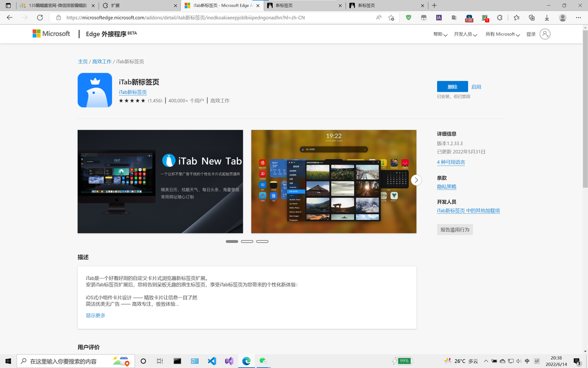Viewport: 588px width, 368px height.
Task: Open the notification center icon
Action: coord(578,361)
